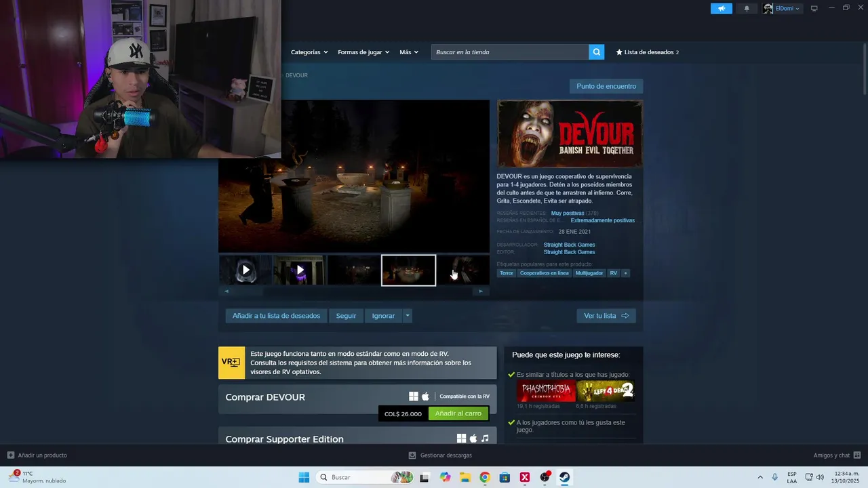Click the DEVOUR breadcrumb link

(296, 75)
